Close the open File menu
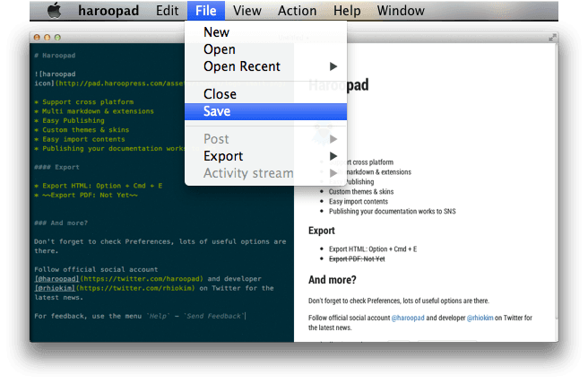Image resolution: width=588 pixels, height=384 pixels. tap(205, 11)
